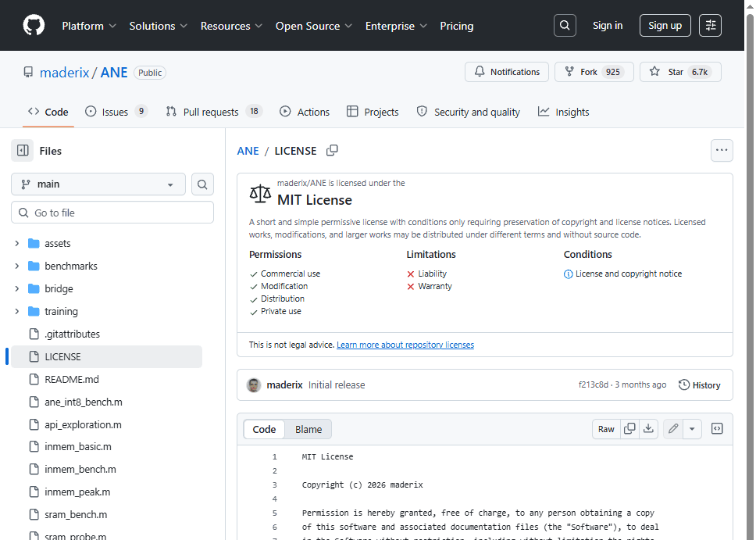Open the main branch selector dropdown

click(98, 184)
